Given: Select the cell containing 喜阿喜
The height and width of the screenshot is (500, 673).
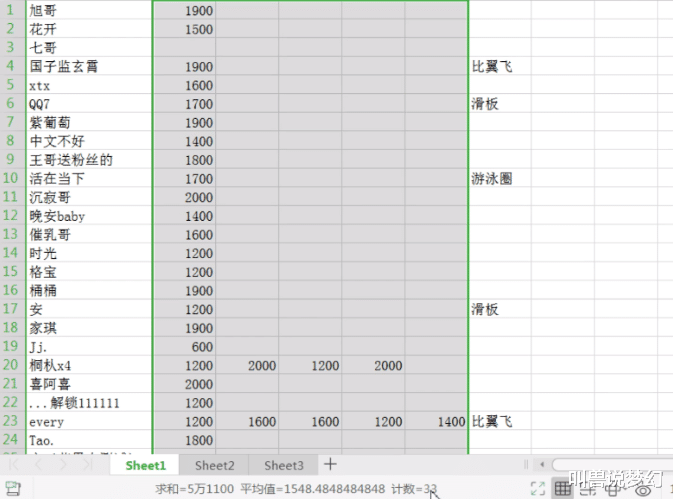Looking at the screenshot, I should click(x=89, y=384).
